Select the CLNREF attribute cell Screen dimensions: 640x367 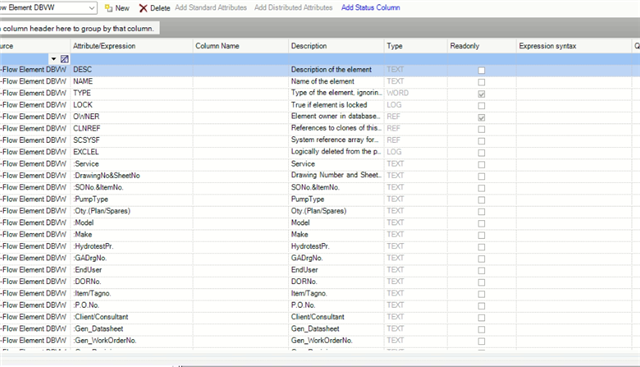point(132,129)
